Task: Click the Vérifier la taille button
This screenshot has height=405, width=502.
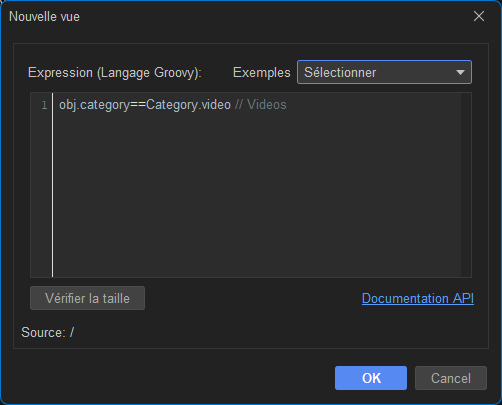Action: pos(87,298)
